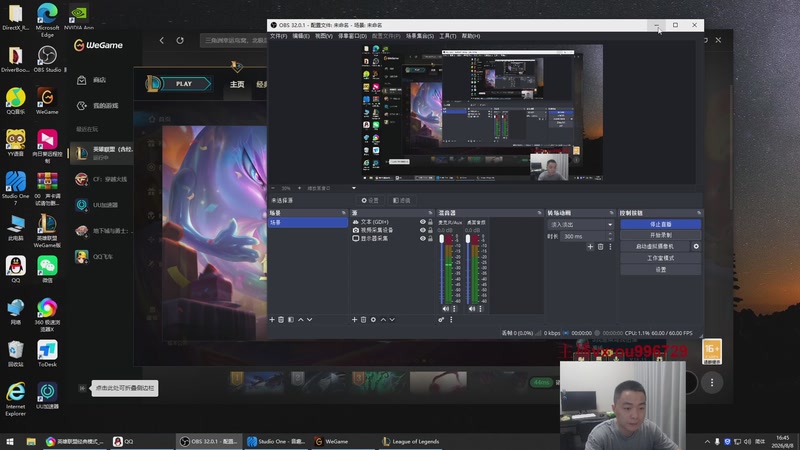Image resolution: width=800 pixels, height=450 pixels.
Task: Open the preview scaling dropdown arrow
Action: [x=354, y=188]
